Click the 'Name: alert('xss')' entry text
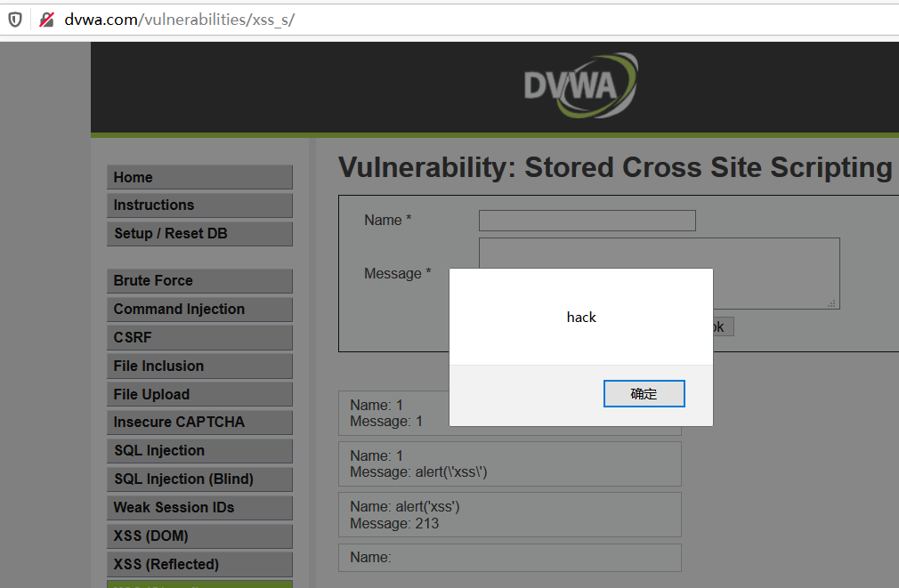 (x=405, y=507)
